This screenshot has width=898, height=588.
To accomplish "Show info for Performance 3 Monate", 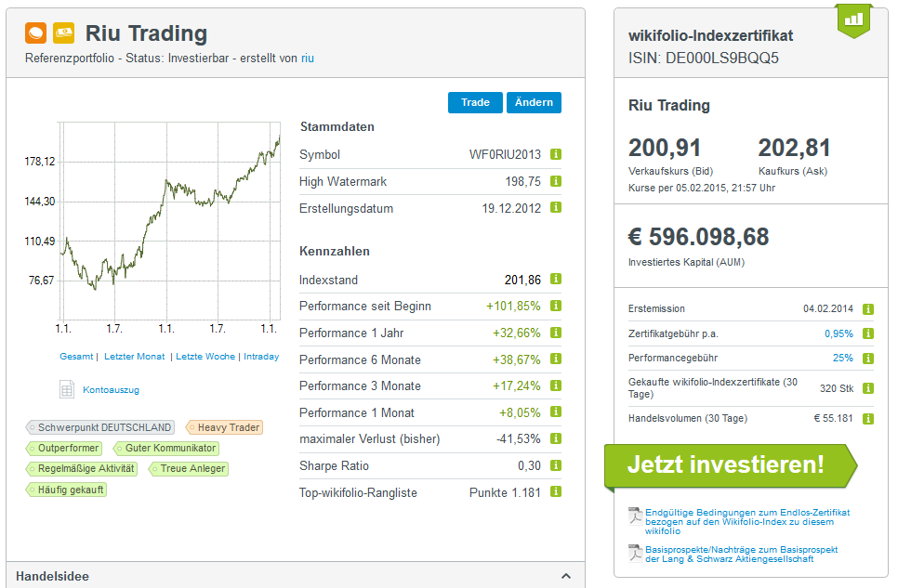I will (x=556, y=385).
